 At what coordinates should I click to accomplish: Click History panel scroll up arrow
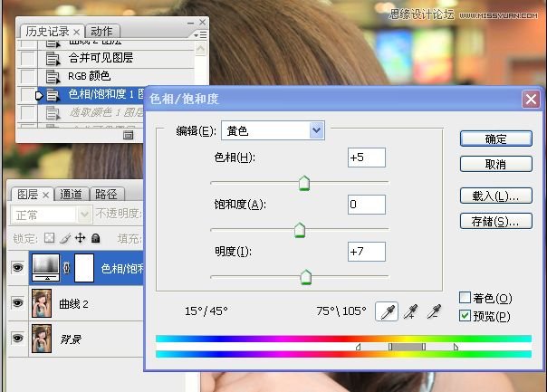[x=200, y=49]
